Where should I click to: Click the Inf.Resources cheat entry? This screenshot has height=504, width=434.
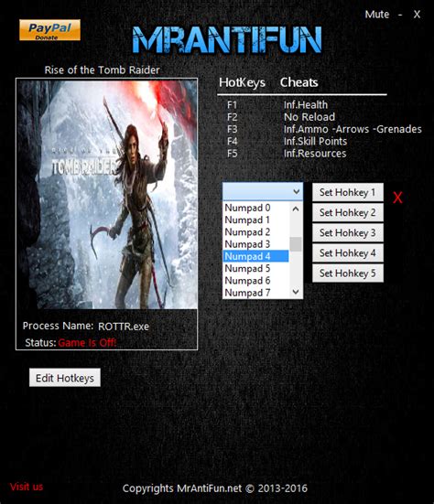pyautogui.click(x=315, y=154)
